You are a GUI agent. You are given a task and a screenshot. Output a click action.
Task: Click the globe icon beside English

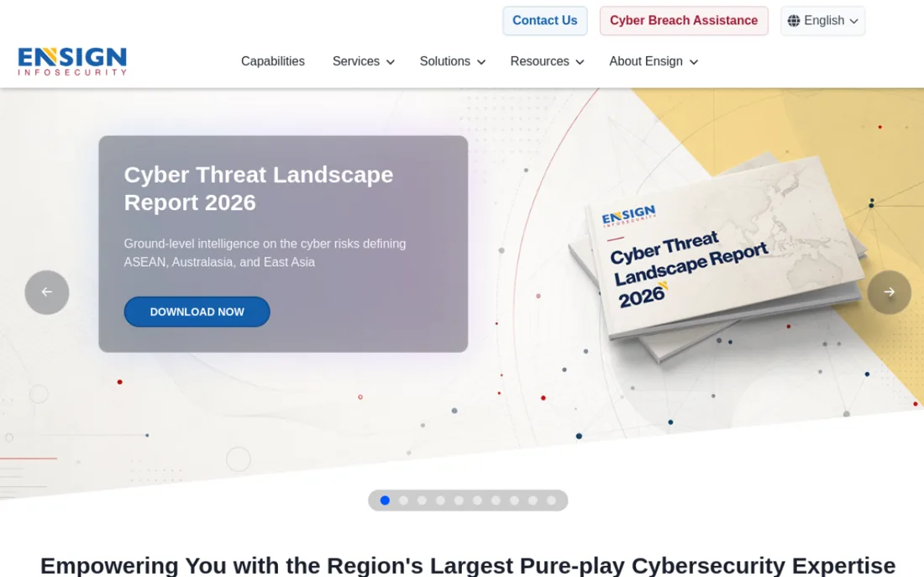pos(794,21)
